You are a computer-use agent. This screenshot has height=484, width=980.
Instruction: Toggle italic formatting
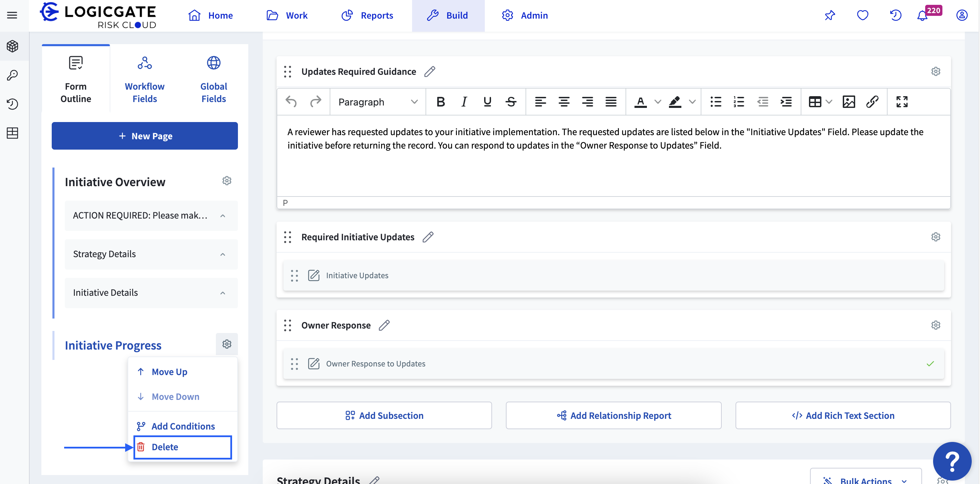coord(464,101)
